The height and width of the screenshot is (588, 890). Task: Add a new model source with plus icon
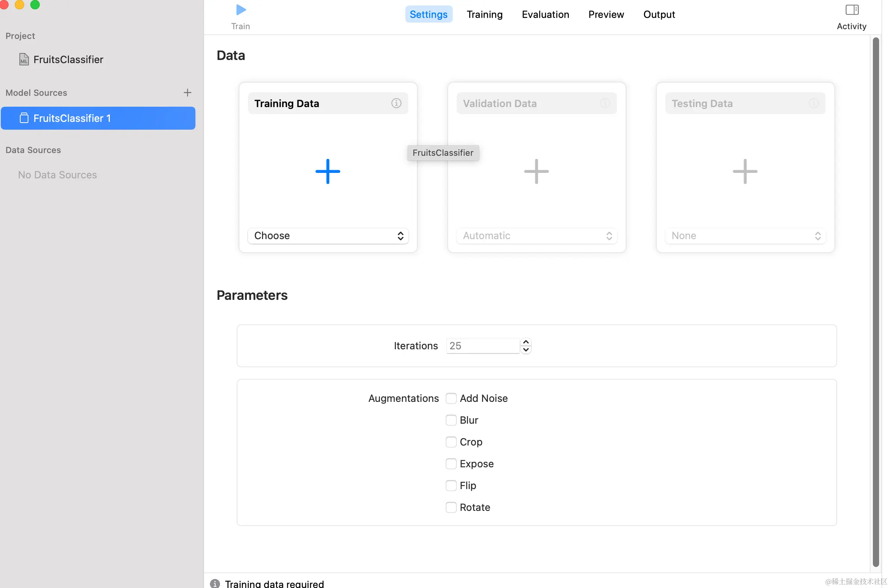pyautogui.click(x=187, y=93)
